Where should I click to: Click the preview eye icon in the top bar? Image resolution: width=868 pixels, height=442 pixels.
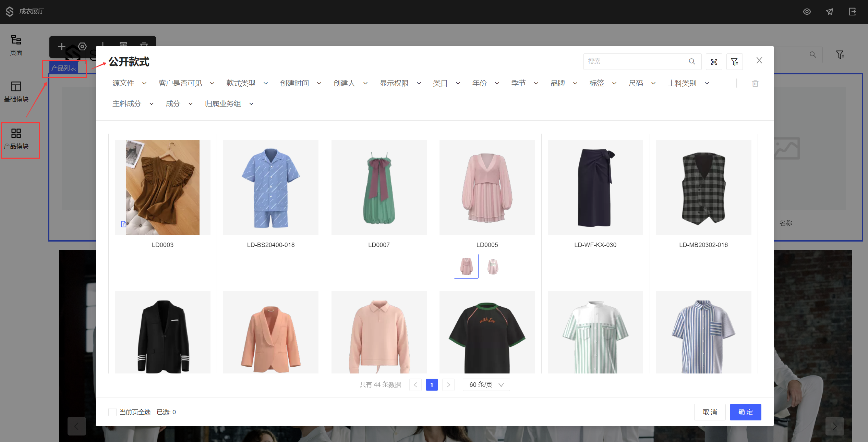807,12
